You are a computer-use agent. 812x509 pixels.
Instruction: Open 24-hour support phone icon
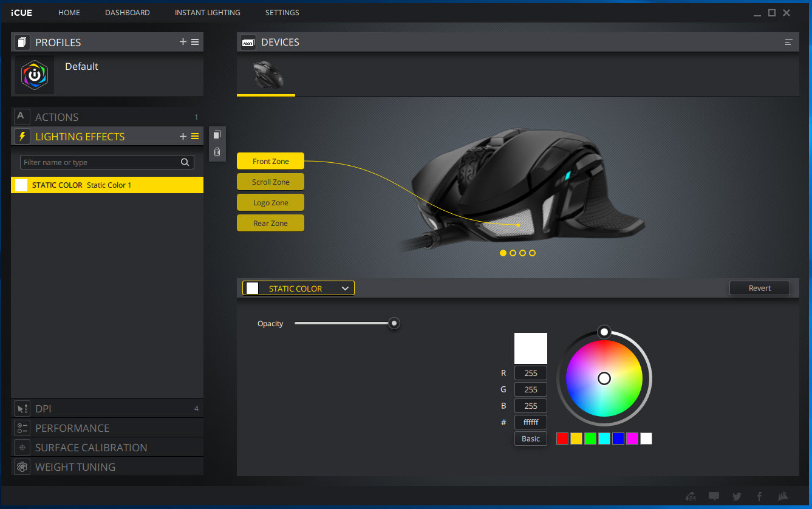click(x=691, y=496)
